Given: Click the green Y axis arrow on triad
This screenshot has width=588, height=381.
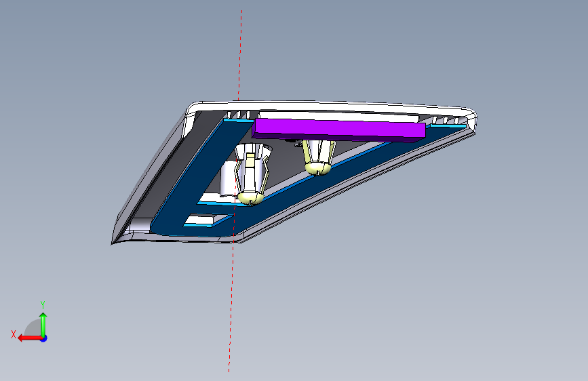Looking at the screenshot, I should 43,325.
